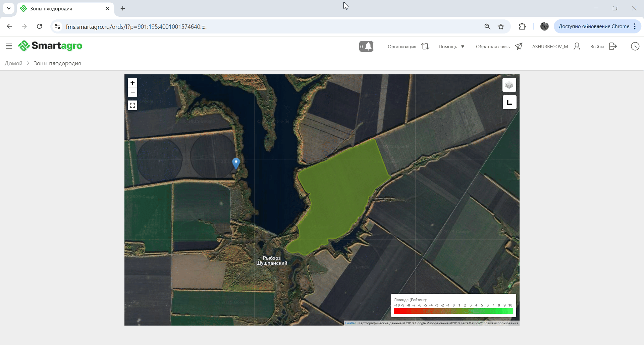Image resolution: width=644 pixels, height=345 pixels.
Task: Open the map layers control
Action: click(x=509, y=85)
